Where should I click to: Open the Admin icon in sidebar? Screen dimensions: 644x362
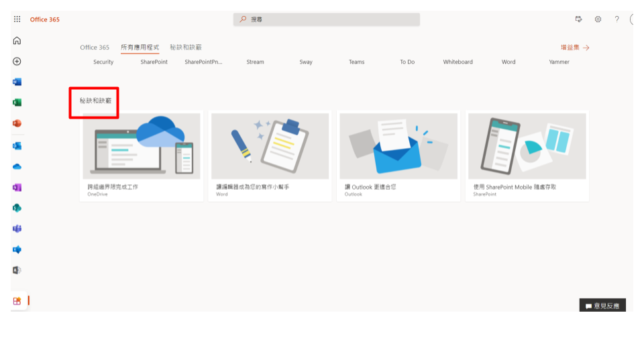(17, 270)
